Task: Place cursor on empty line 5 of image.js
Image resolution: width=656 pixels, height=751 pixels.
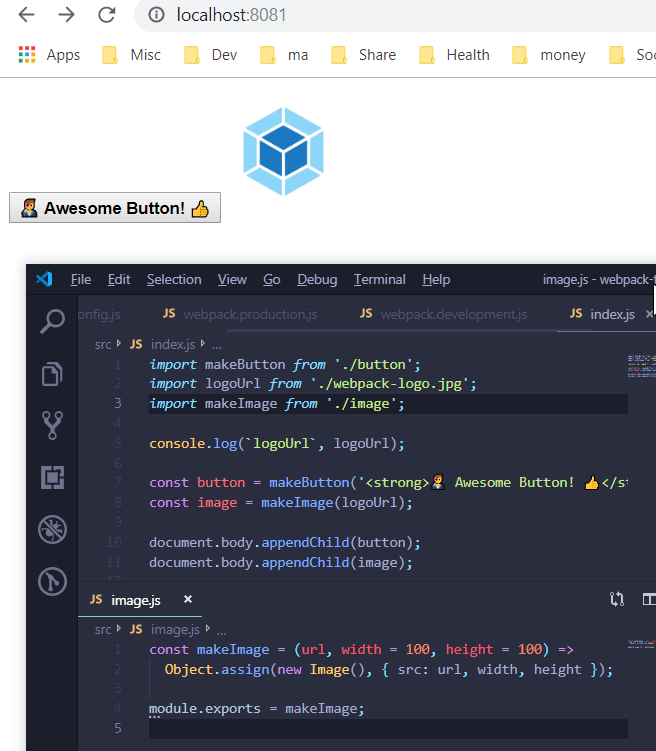Action: [x=388, y=728]
